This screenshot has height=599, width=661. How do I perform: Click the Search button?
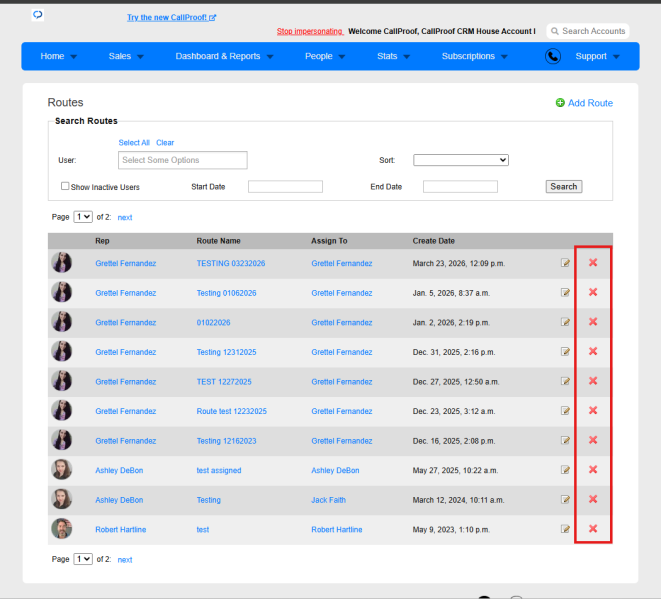[x=564, y=187]
